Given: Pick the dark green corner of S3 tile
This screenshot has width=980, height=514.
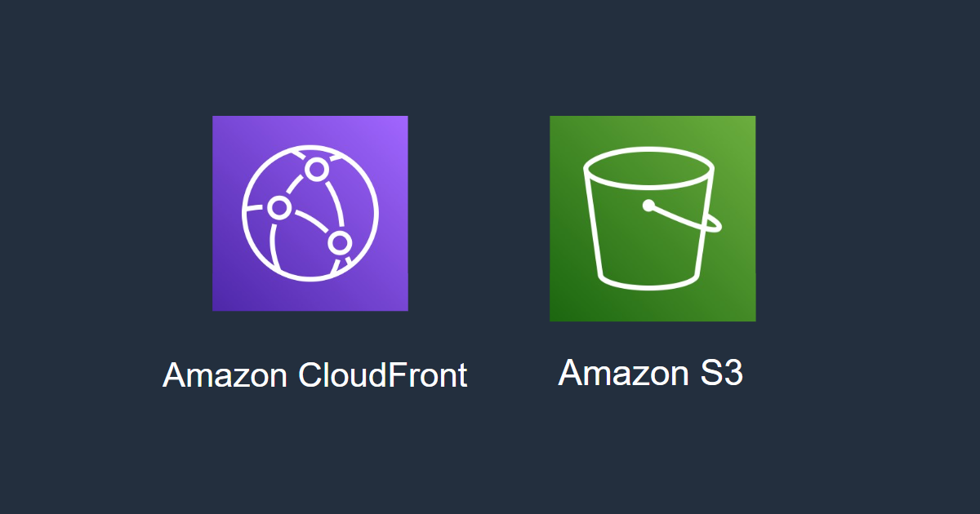Looking at the screenshot, I should [x=562, y=309].
